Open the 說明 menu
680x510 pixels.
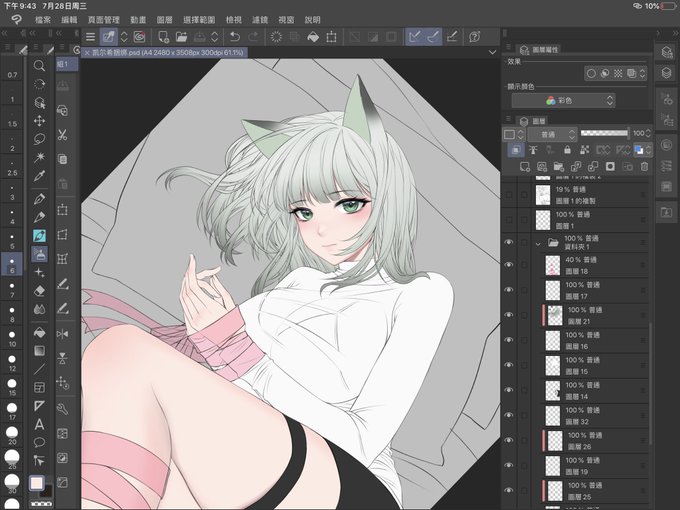click(x=312, y=20)
